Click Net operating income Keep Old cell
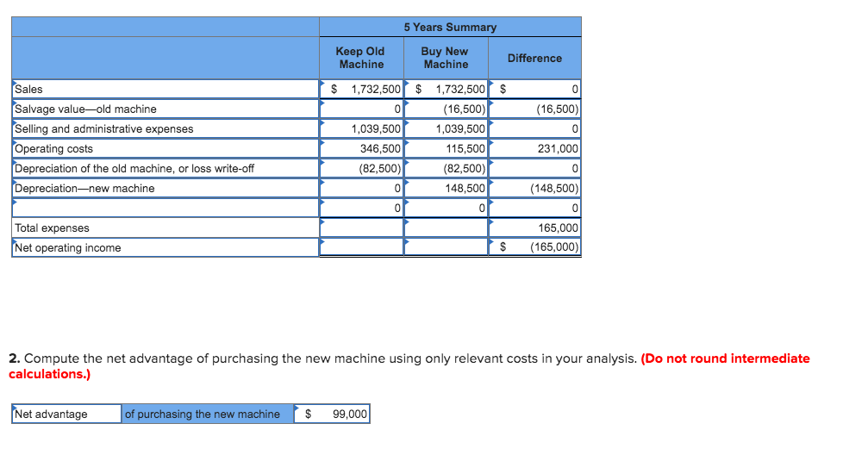Screen dimensions: 868x455 (361, 247)
